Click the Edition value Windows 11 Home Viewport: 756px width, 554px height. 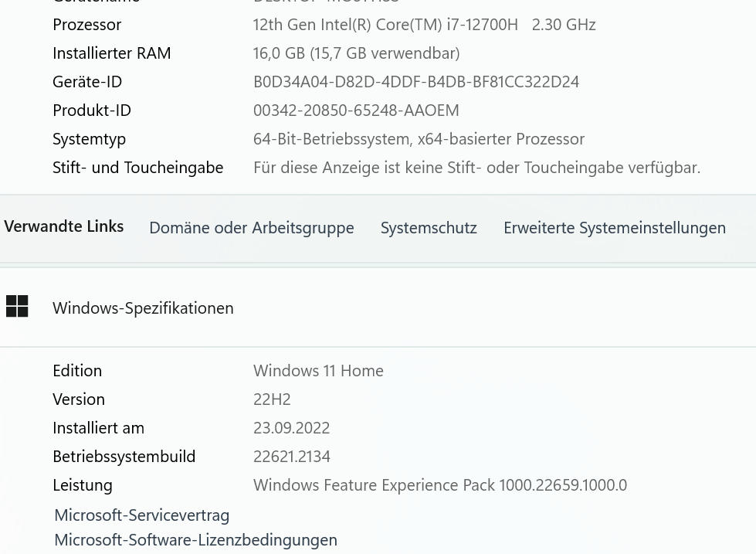point(318,371)
